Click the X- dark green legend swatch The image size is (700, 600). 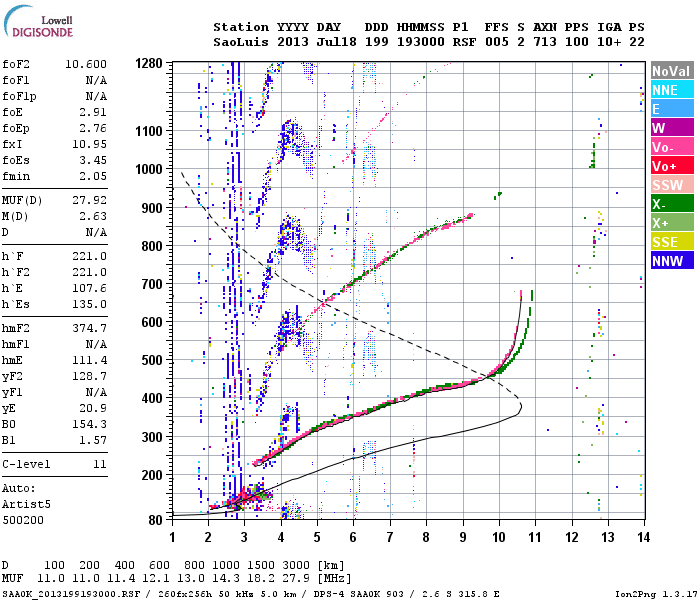point(672,204)
